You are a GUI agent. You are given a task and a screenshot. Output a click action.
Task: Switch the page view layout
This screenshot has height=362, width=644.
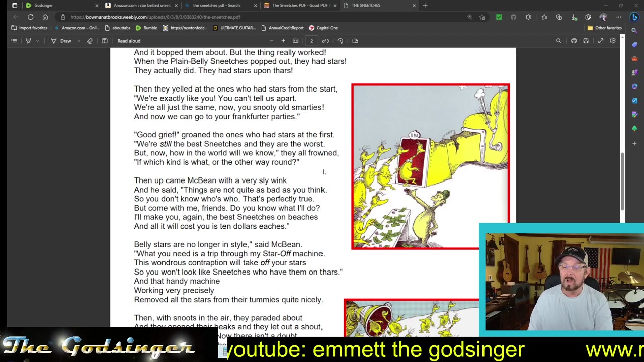[355, 41]
